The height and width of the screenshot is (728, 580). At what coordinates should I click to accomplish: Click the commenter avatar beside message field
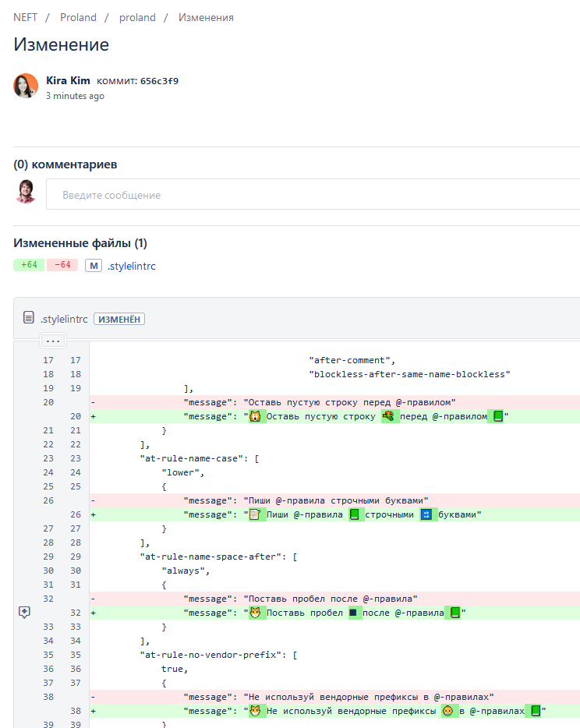point(26,192)
